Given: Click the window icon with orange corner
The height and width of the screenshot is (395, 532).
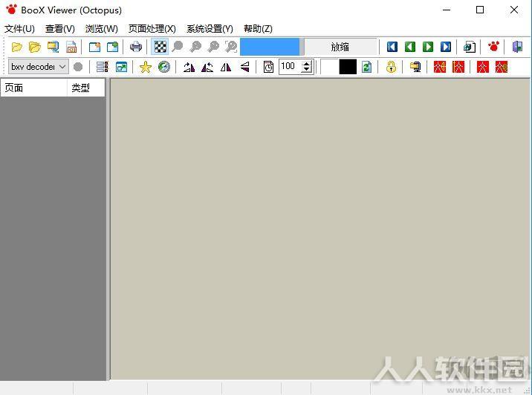Looking at the screenshot, I should 94,47.
